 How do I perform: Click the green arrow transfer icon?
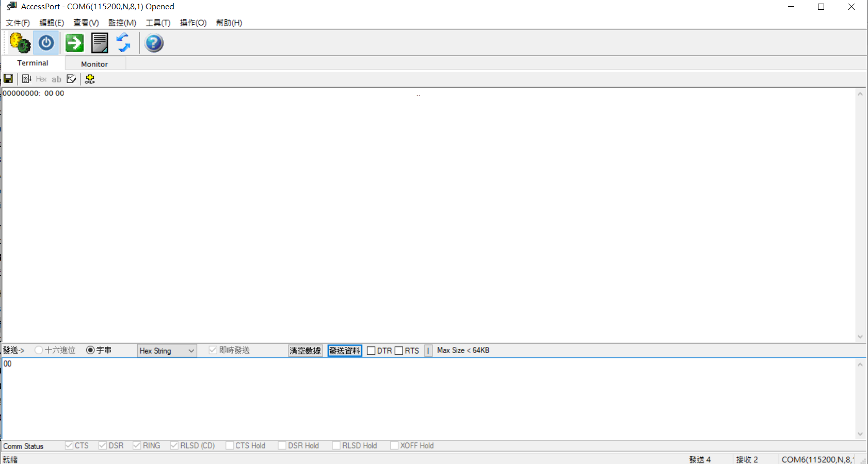click(74, 43)
